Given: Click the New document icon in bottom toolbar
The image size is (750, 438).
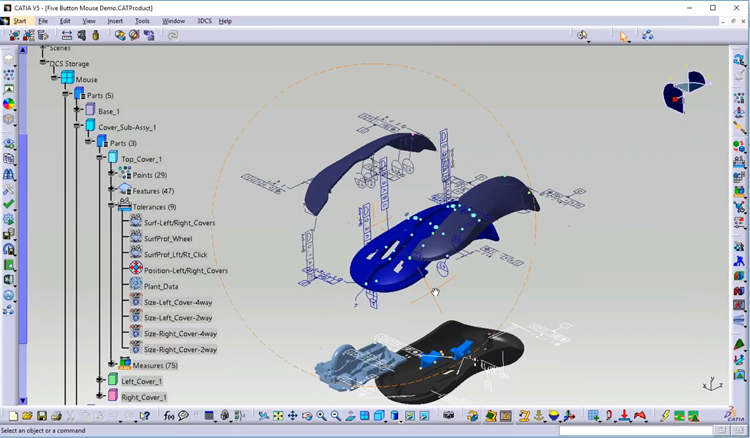Looking at the screenshot, I should click(13, 416).
